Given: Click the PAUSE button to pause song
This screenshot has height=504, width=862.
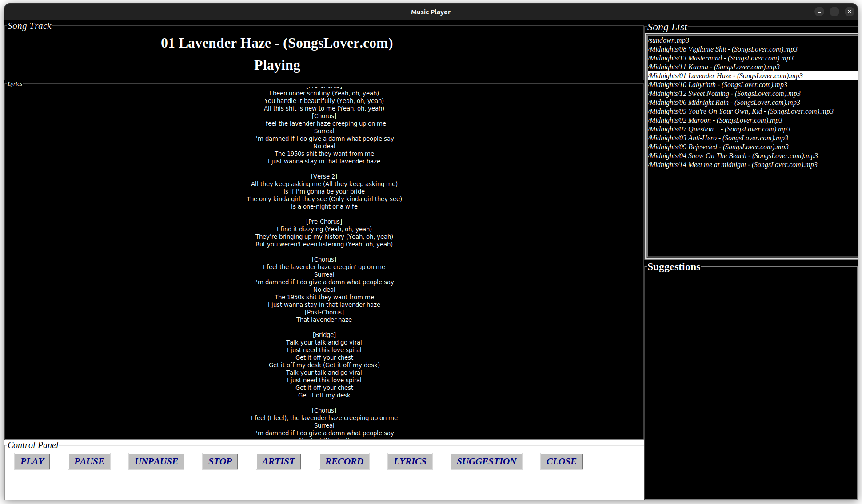Looking at the screenshot, I should click(88, 461).
